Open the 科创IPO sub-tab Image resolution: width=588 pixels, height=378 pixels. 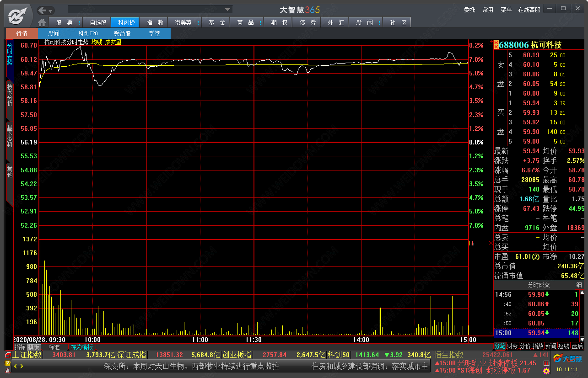click(87, 33)
